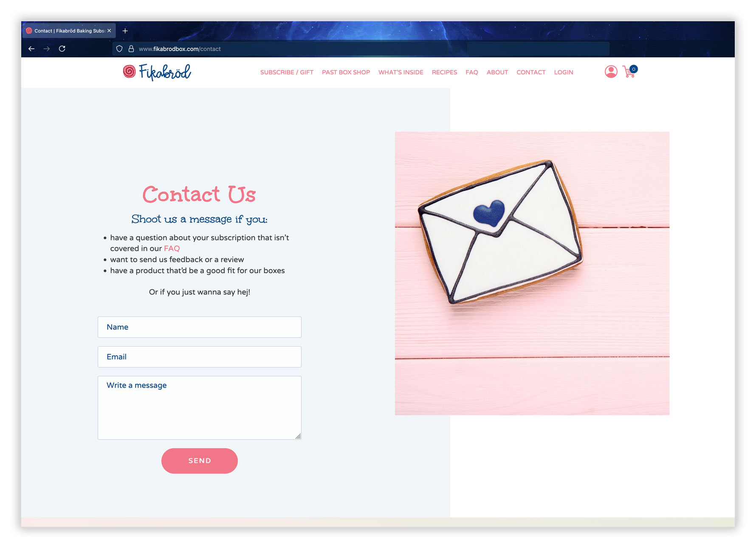The width and height of the screenshot is (756, 548).
Task: Open the shopping cart icon
Action: [x=629, y=71]
